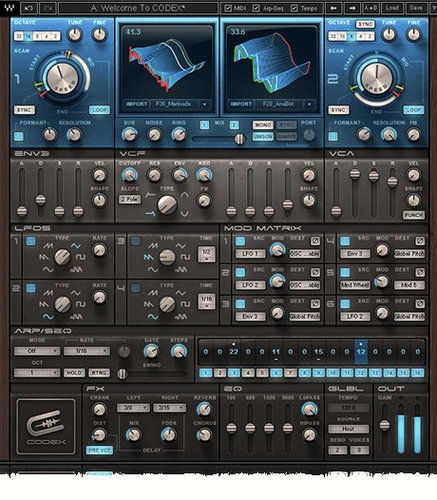
Task: Select the square waveform icon for LFO 1
Action: pos(81,257)
